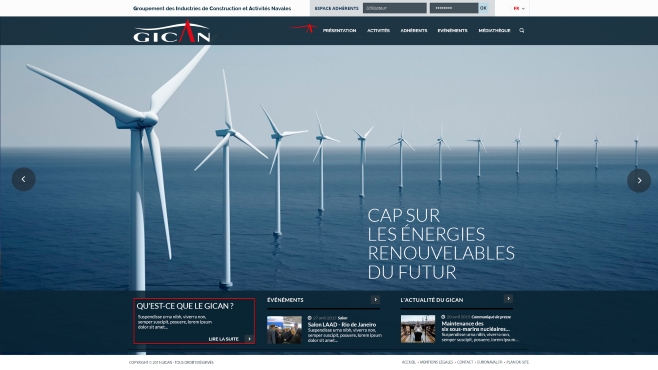Image resolution: width=658 pixels, height=370 pixels.
Task: Open Maintenance sous-marins news thumbnail
Action: click(x=418, y=329)
